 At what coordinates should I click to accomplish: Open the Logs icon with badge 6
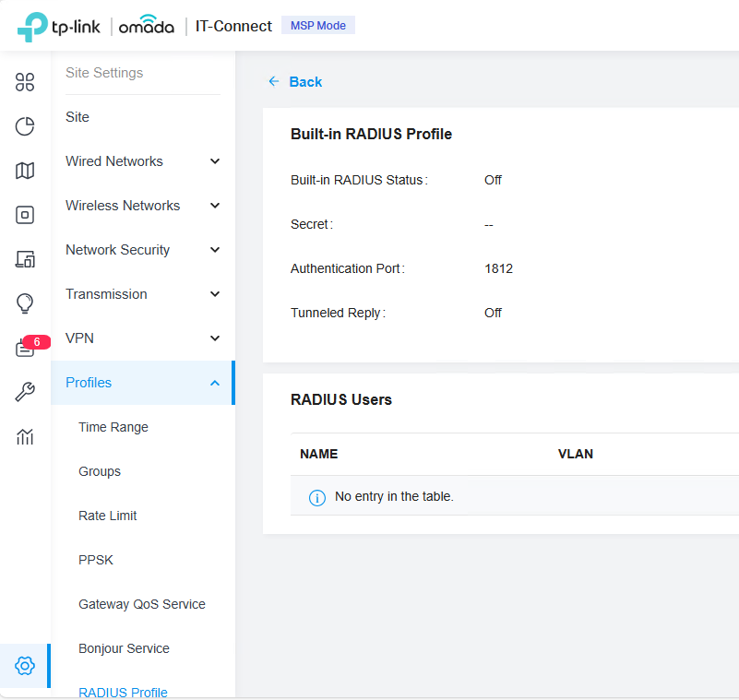coord(25,349)
